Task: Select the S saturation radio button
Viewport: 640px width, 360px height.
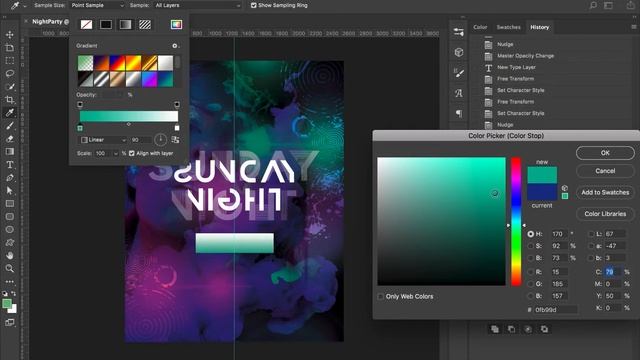Action: (x=530, y=246)
